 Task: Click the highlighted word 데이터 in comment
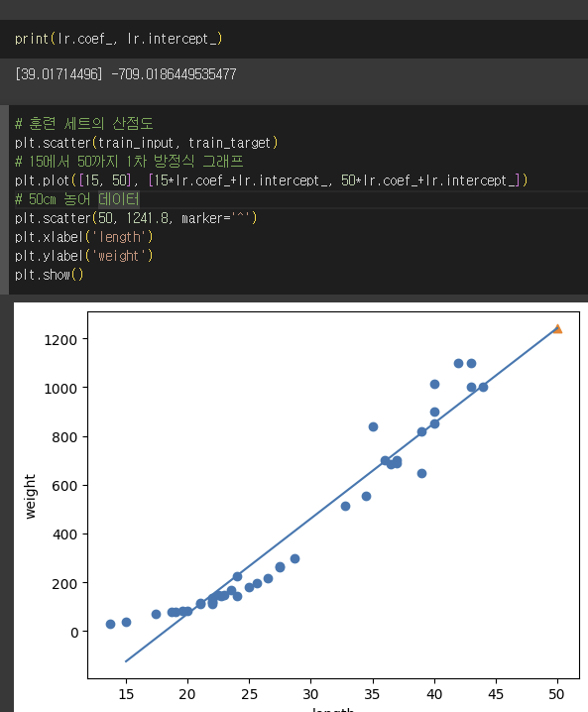point(119,199)
